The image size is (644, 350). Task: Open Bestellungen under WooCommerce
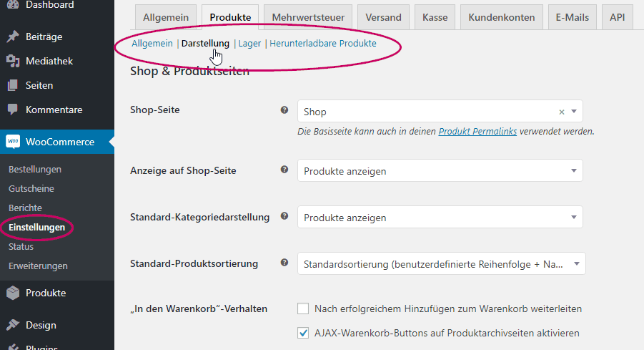point(35,169)
